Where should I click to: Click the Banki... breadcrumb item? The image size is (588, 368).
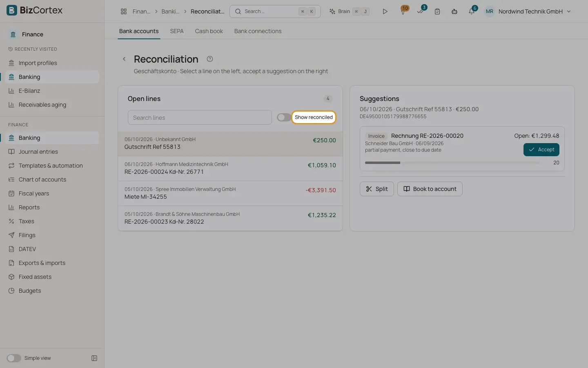170,11
